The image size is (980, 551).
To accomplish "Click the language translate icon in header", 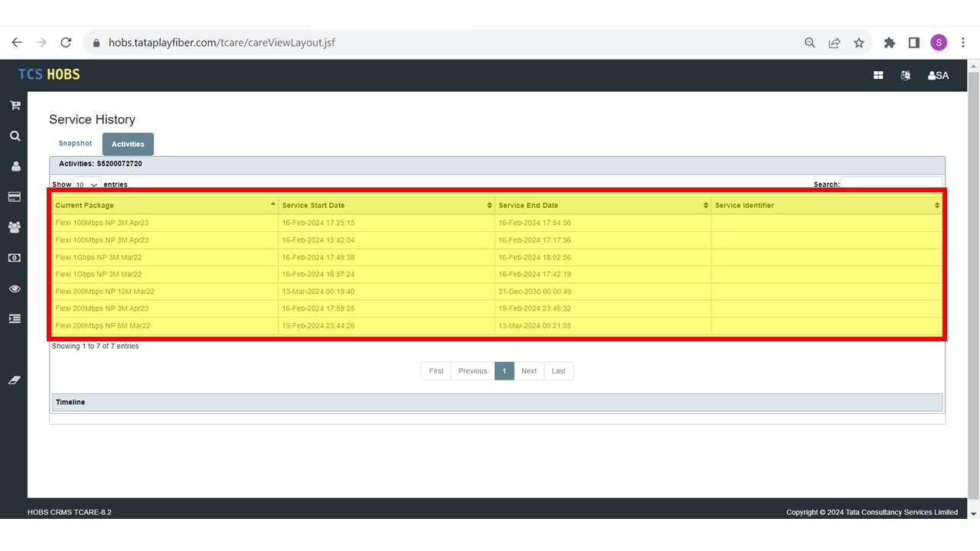I will tap(906, 75).
